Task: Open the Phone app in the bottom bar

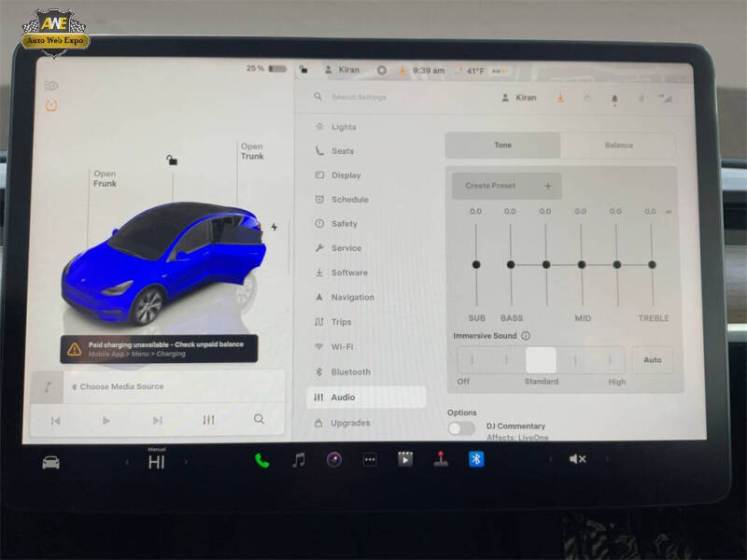Action: 262,458
